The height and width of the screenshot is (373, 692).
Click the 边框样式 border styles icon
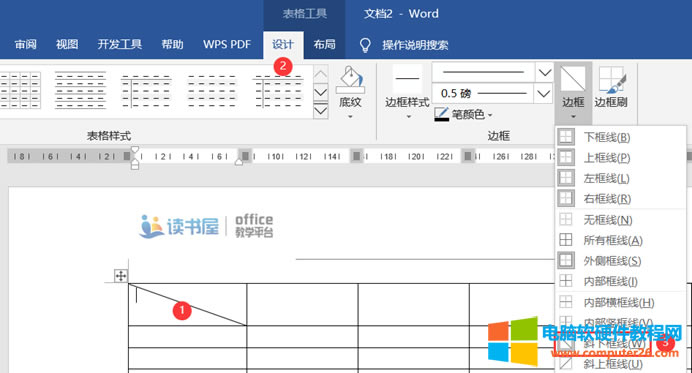(407, 79)
